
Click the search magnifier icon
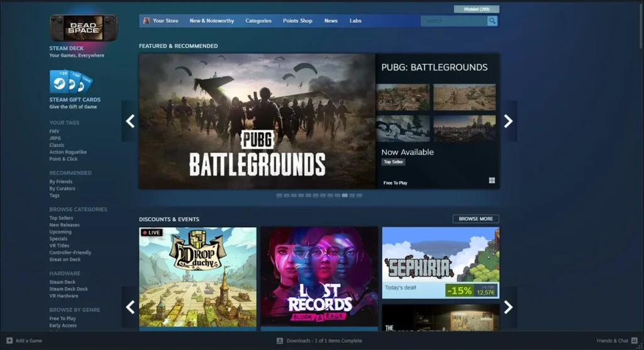[x=492, y=21]
